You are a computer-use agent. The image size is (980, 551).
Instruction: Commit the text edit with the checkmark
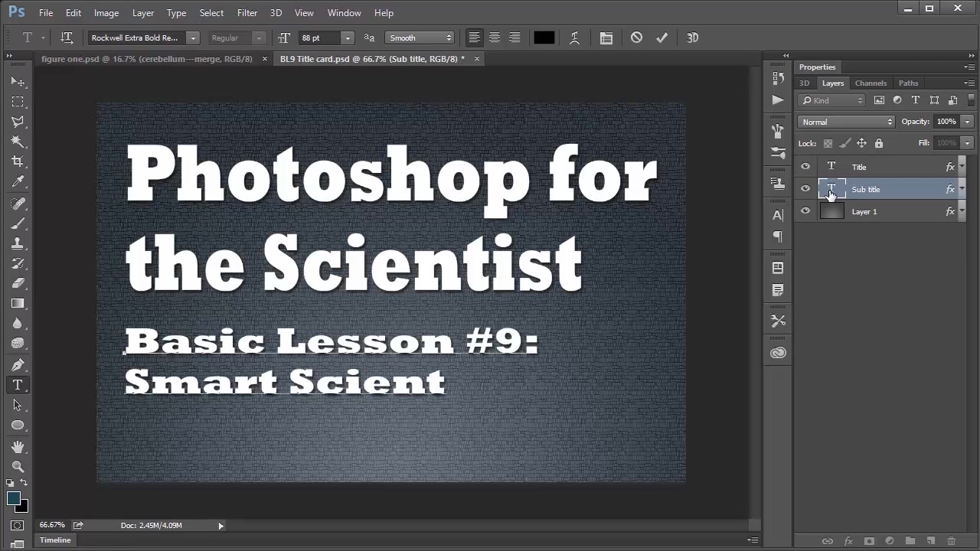point(661,37)
